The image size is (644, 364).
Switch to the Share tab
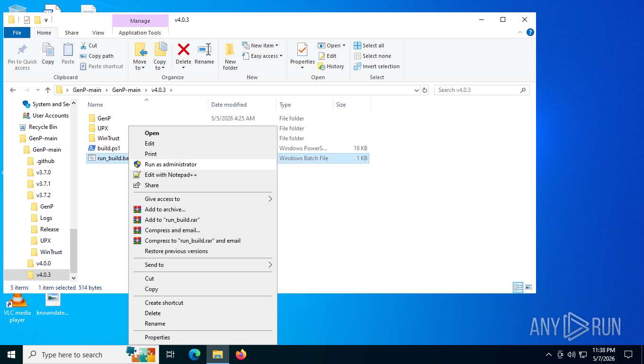pos(72,33)
